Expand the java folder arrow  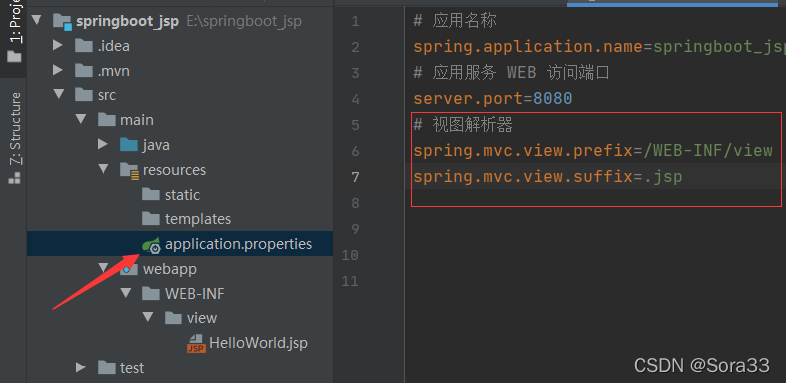tap(103, 144)
